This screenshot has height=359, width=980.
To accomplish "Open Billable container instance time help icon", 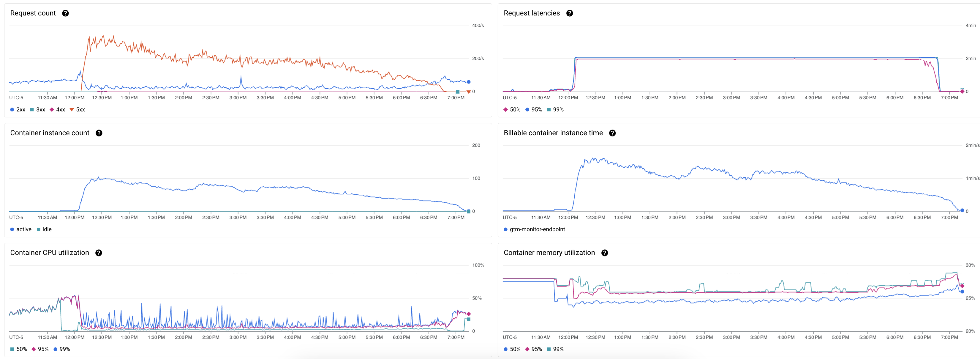I will [x=612, y=133].
